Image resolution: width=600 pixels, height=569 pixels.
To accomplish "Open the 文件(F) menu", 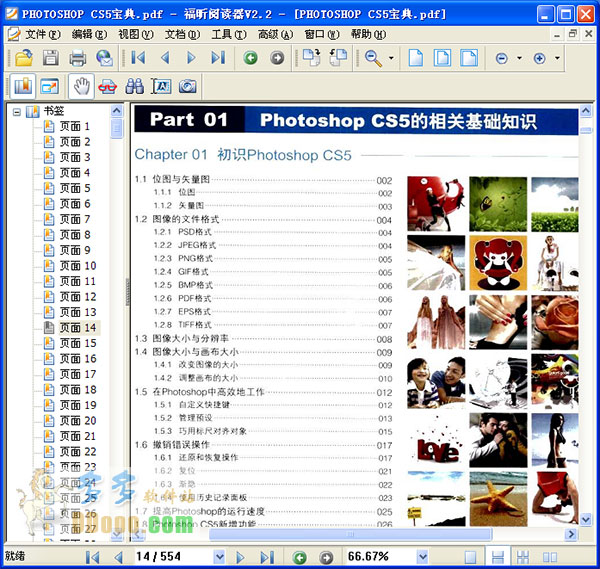I will point(42,34).
